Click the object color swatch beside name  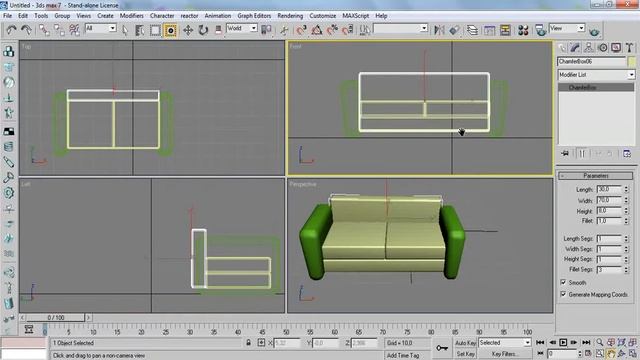632,61
